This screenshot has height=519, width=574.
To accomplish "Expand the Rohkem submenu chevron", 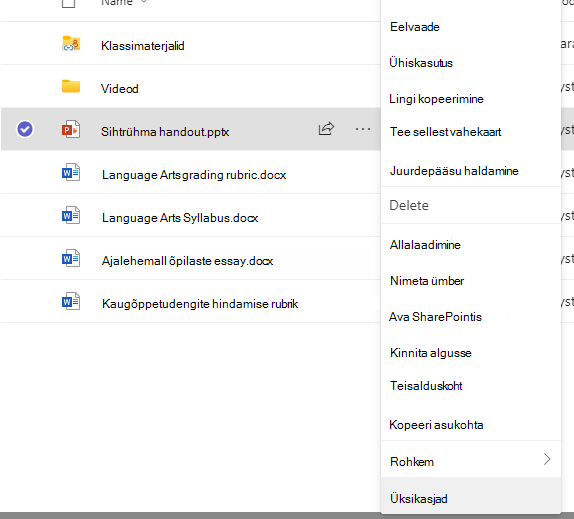I will point(547,459).
